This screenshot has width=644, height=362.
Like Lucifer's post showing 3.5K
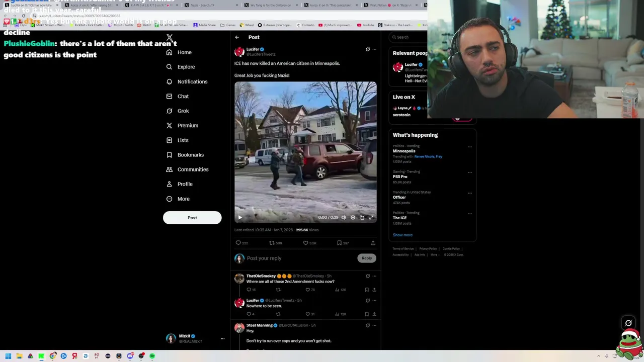coord(309,243)
